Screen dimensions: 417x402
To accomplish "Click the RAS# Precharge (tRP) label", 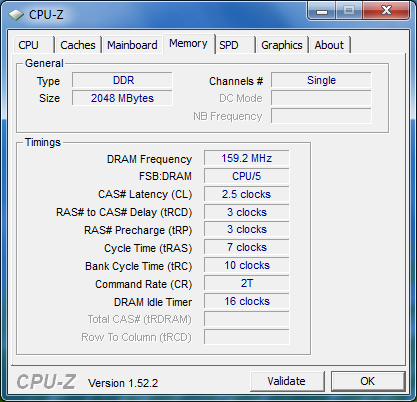I will (138, 230).
